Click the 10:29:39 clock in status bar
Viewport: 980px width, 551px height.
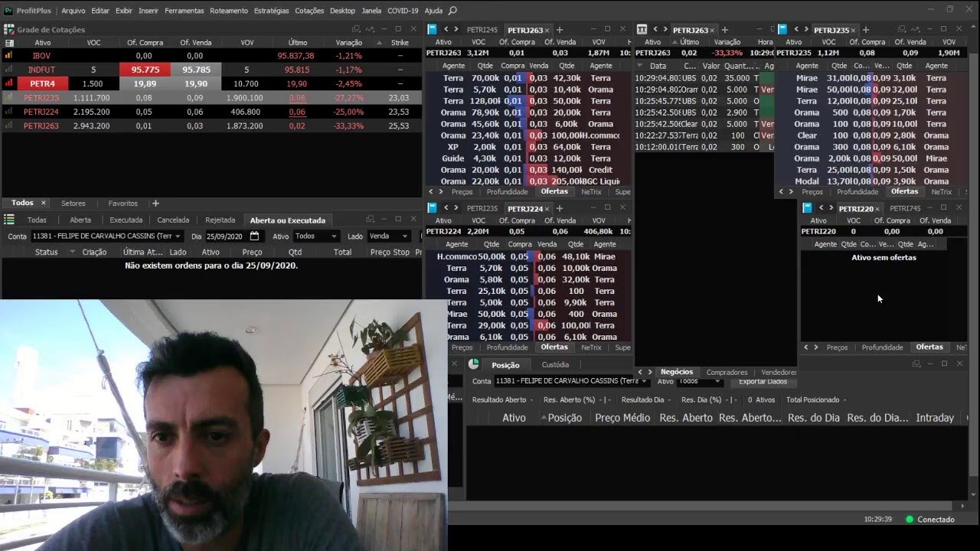877,519
